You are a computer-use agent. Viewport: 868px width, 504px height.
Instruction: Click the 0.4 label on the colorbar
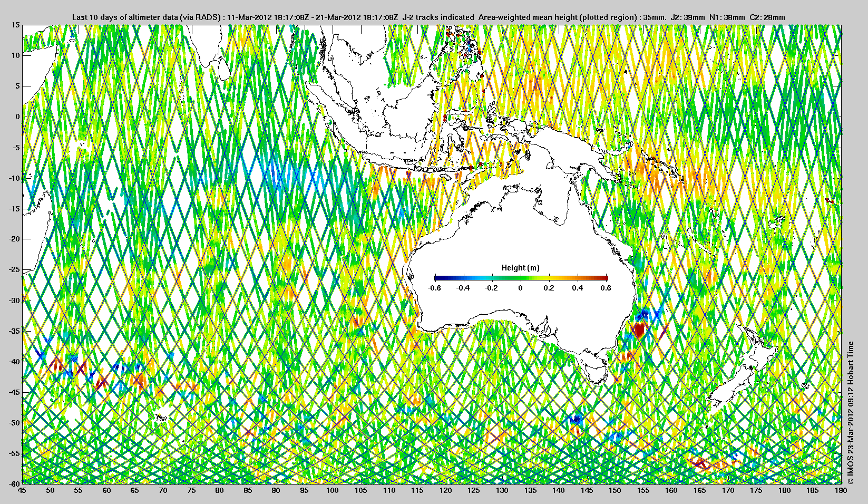[578, 288]
